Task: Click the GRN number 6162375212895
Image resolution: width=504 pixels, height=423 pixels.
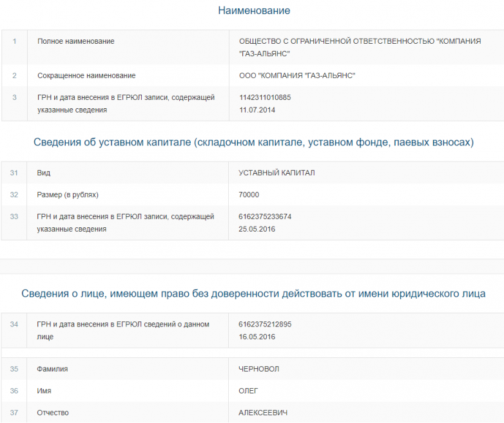Action: tap(265, 324)
